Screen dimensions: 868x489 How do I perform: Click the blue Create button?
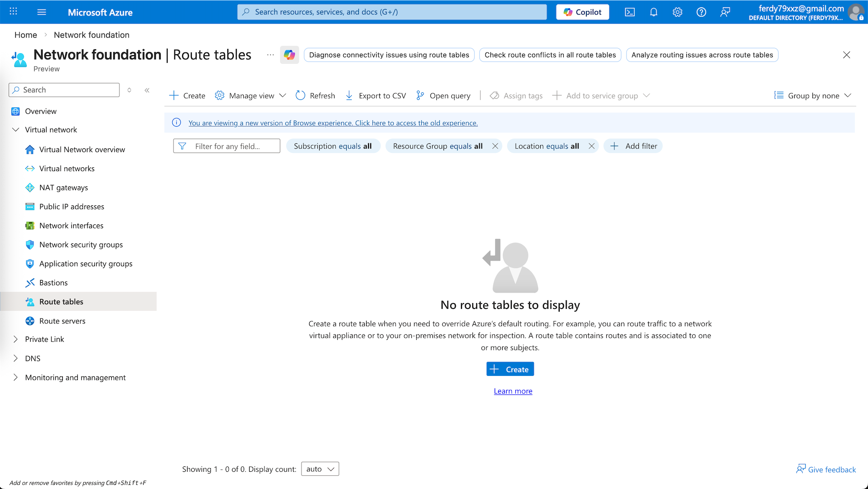click(510, 369)
